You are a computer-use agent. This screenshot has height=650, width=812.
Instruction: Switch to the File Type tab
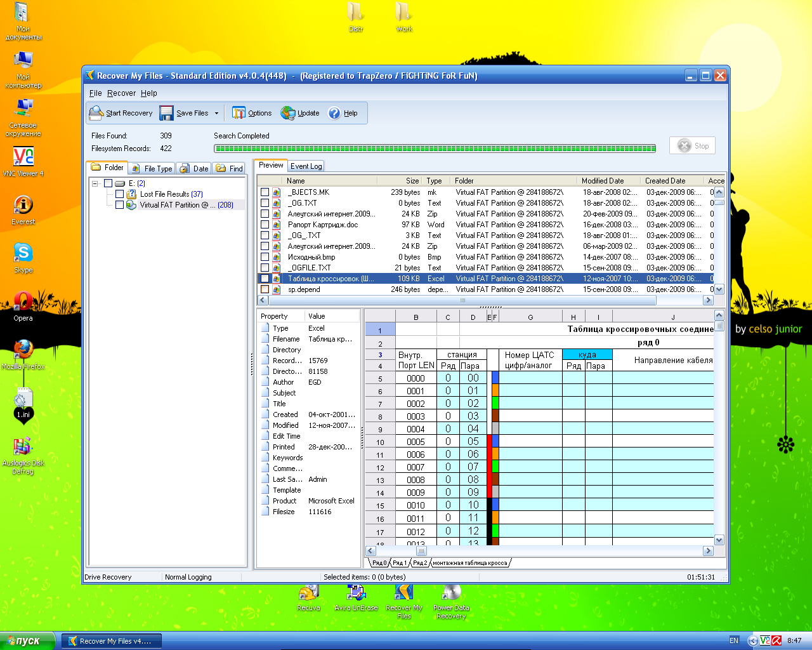coord(152,168)
